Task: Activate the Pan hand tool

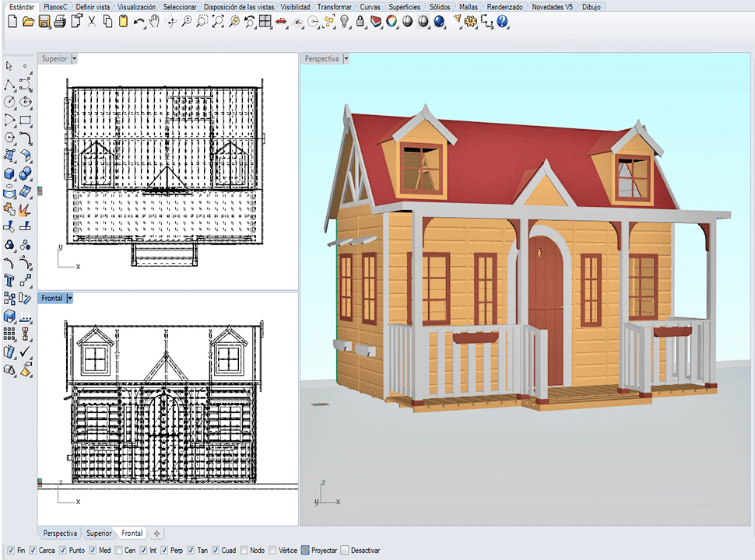Action: (154, 21)
